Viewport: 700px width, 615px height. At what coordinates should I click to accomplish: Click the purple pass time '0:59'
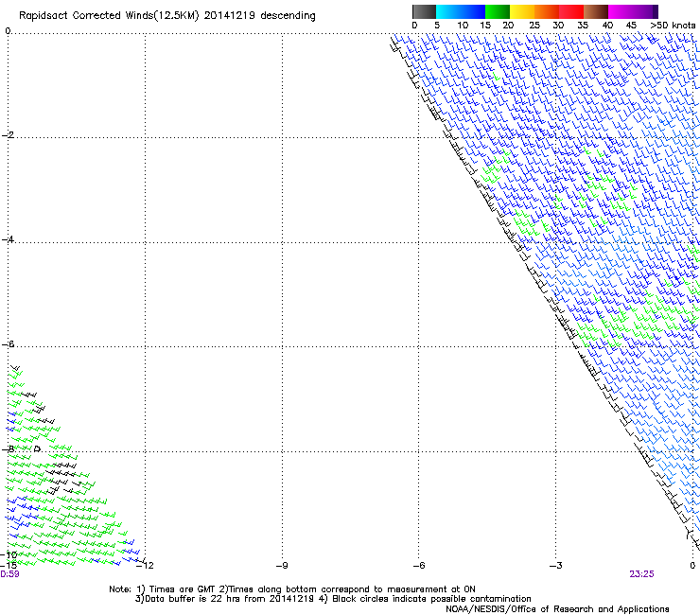pyautogui.click(x=9, y=574)
